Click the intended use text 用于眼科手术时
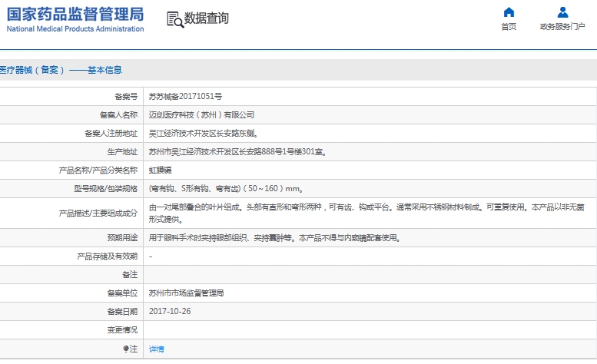Image resolution: width=597 pixels, height=364 pixels. (x=275, y=238)
